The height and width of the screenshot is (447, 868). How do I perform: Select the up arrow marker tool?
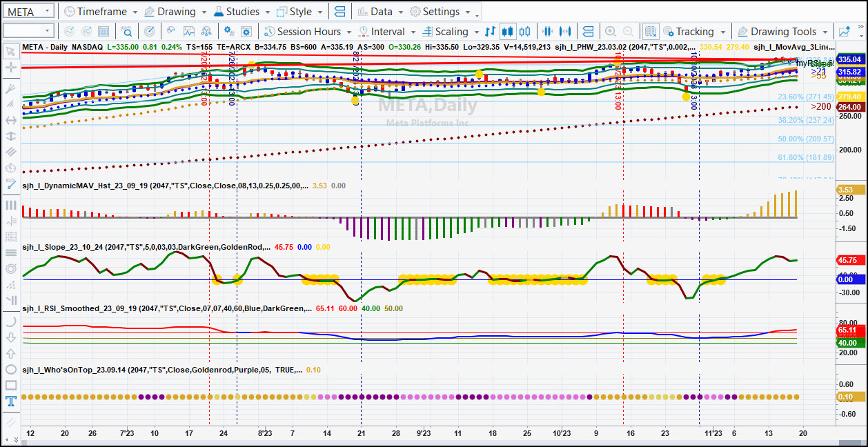10,353
